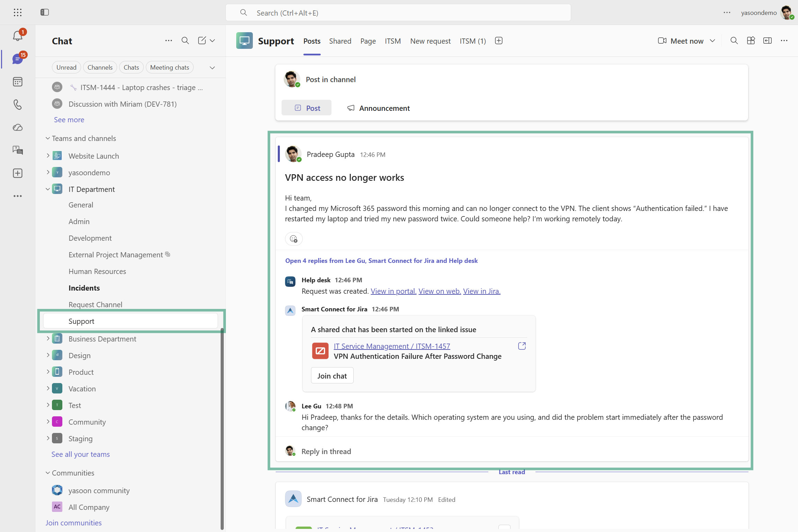Open settings and more in title bar
The width and height of the screenshot is (798, 532).
(x=727, y=12)
